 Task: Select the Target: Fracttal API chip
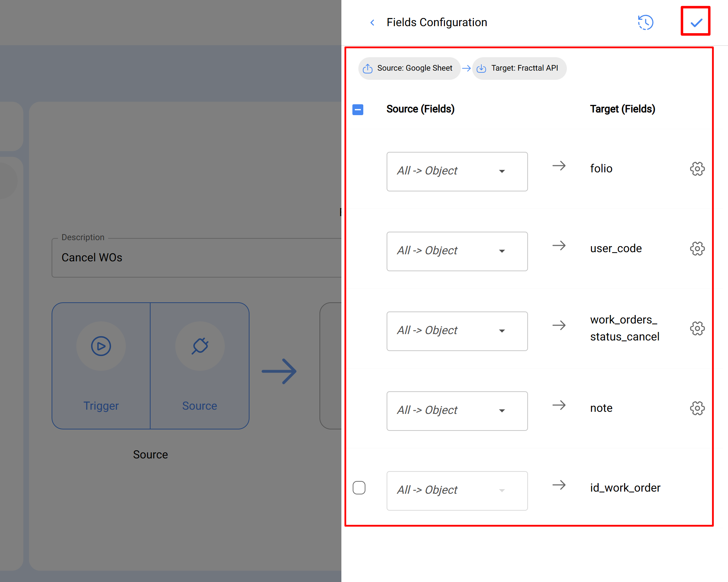[519, 68]
